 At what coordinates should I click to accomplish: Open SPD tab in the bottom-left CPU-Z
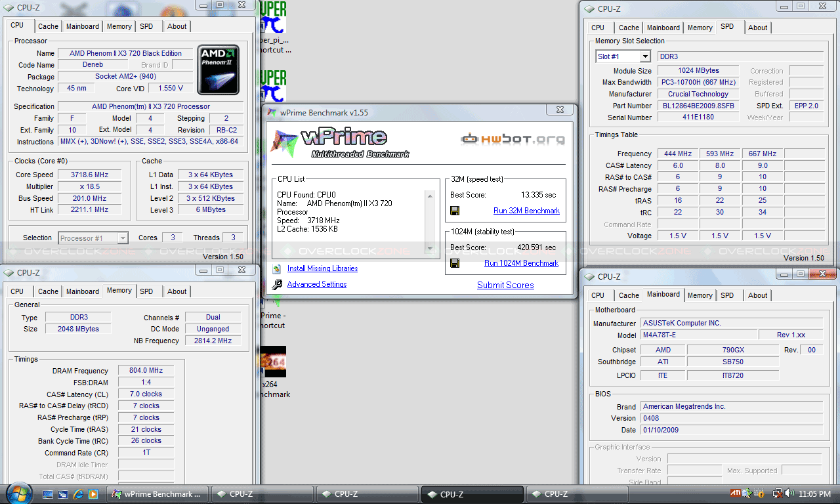tap(146, 291)
